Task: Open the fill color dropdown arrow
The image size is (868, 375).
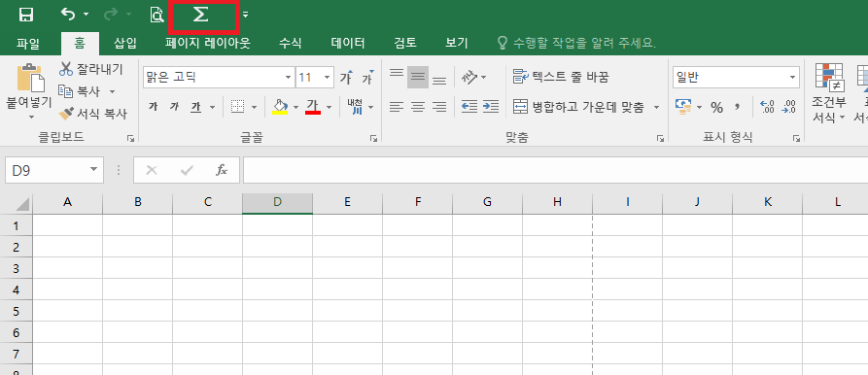Action: coord(295,107)
